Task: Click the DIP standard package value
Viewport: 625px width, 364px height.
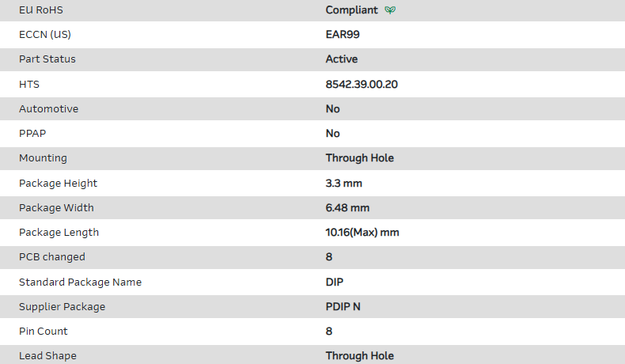Action: tap(335, 282)
